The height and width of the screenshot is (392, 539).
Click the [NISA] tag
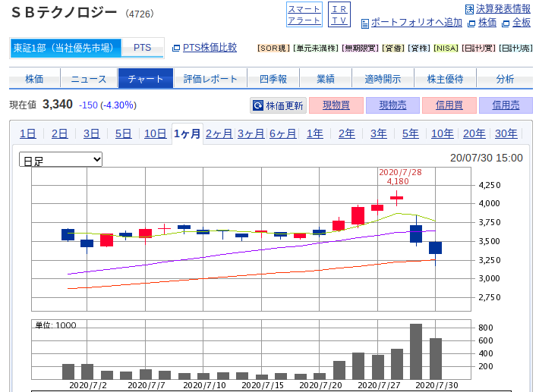coord(446,49)
